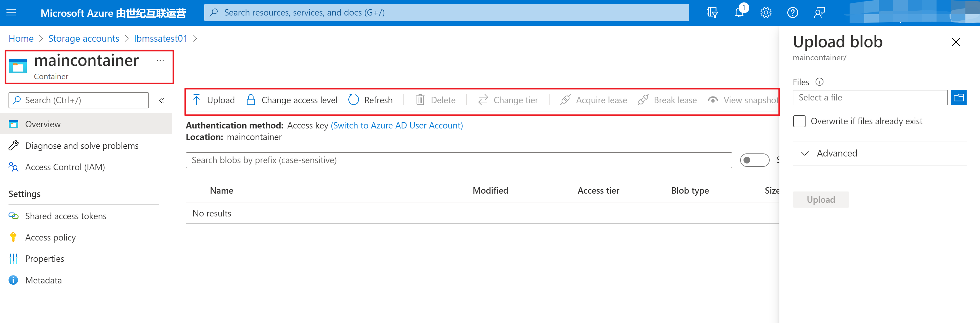Open directory and subscription filter icon
Screen dimensions: 980x323
[712, 12]
